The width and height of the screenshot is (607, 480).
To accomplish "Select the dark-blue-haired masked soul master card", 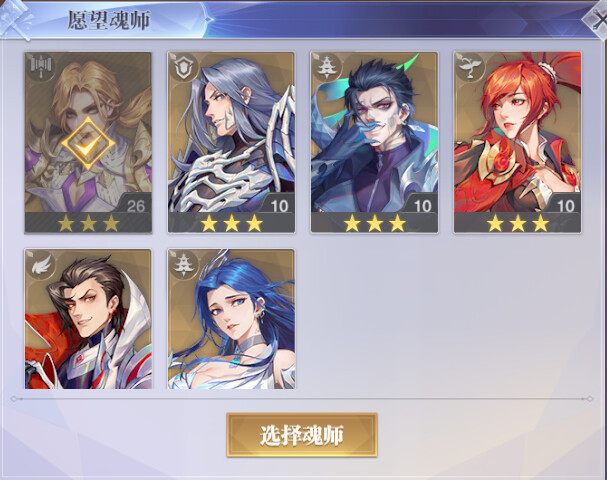I will [x=374, y=142].
